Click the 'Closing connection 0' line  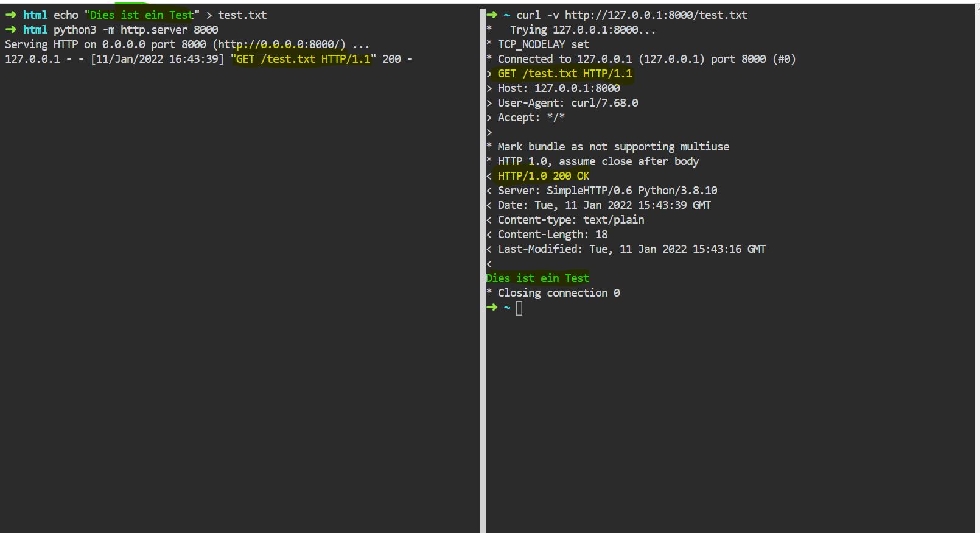[558, 293]
